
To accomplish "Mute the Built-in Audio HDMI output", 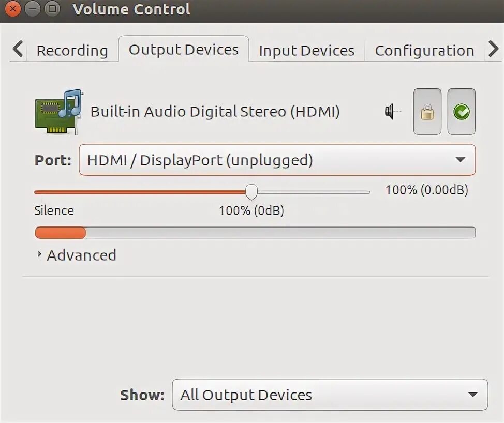I will [x=393, y=111].
